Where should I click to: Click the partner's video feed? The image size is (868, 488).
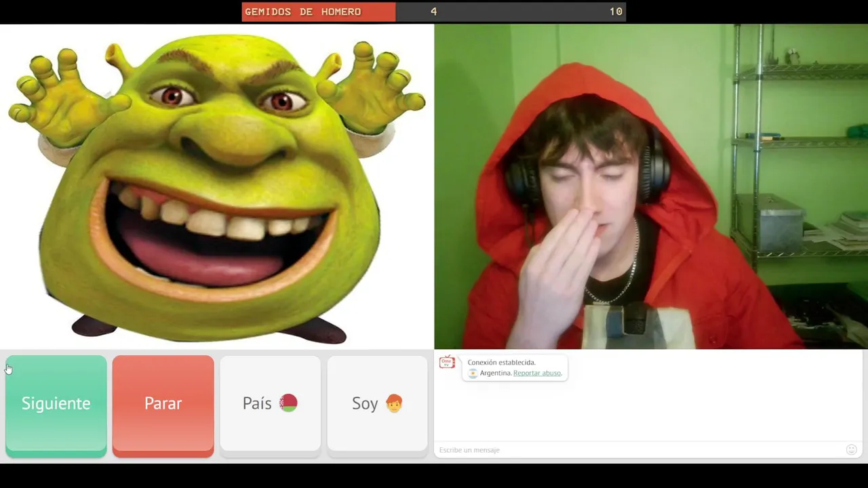(x=651, y=186)
